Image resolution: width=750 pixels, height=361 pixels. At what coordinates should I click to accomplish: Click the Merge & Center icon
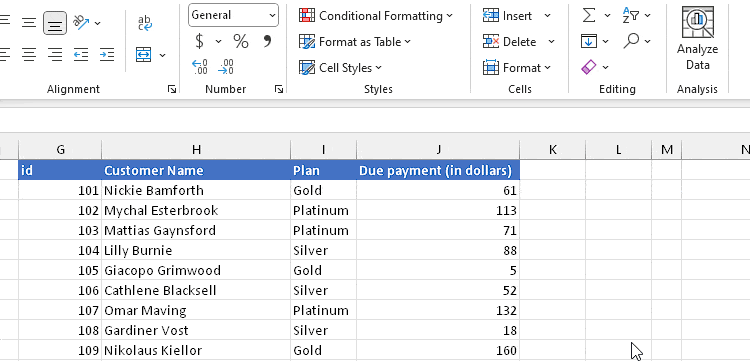(143, 55)
